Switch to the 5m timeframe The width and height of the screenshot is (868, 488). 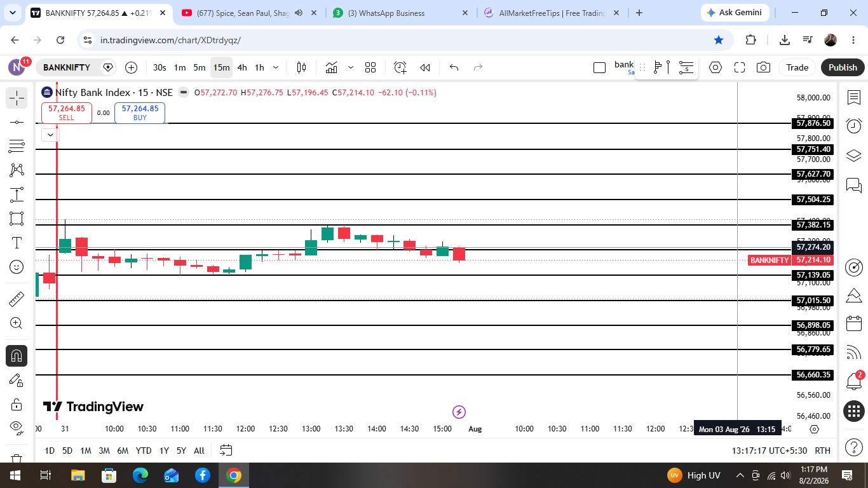click(200, 67)
